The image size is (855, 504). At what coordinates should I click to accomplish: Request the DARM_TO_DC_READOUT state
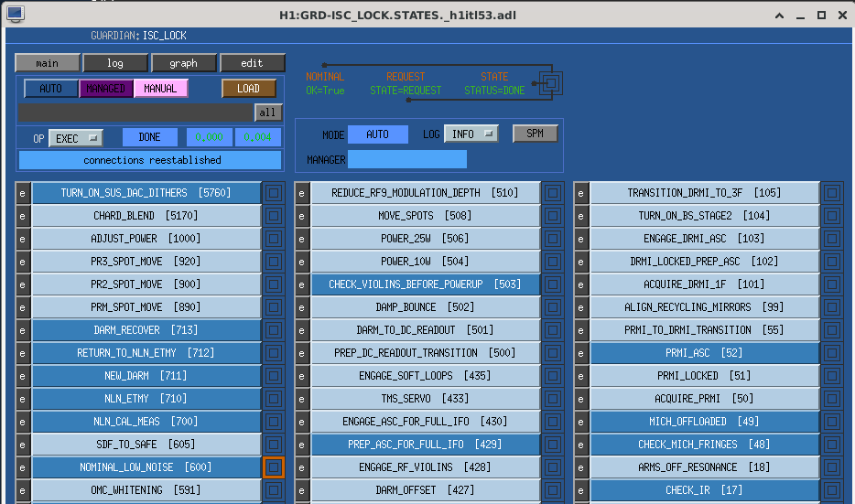(x=425, y=330)
